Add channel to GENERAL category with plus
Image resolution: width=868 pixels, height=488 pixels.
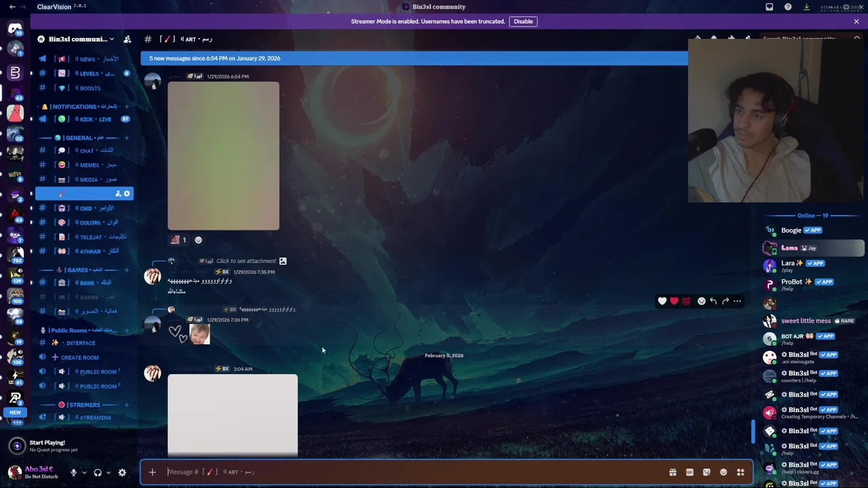[126, 138]
